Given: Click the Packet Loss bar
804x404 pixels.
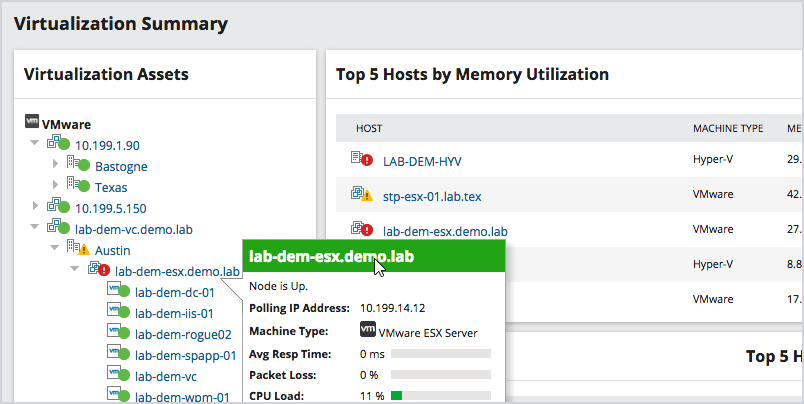Looking at the screenshot, I should 441,375.
